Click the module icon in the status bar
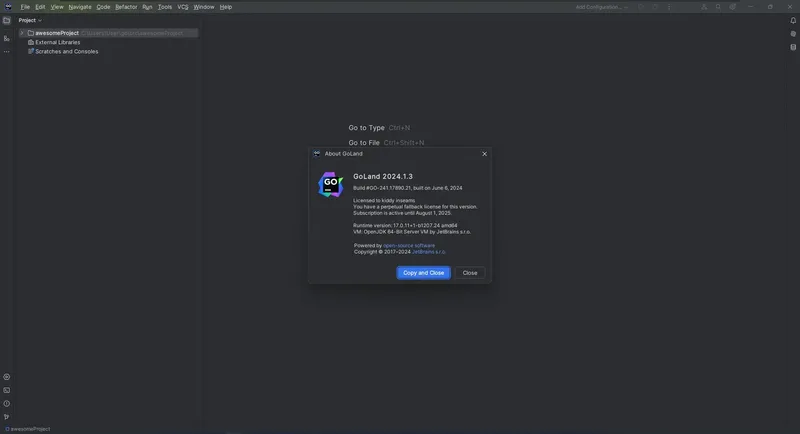 pos(7,429)
